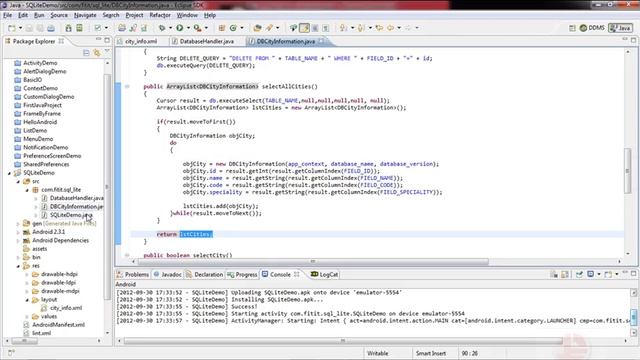Viewport: 640px width, 360px height.
Task: Switch to the DDMS perspective
Action: point(592,28)
